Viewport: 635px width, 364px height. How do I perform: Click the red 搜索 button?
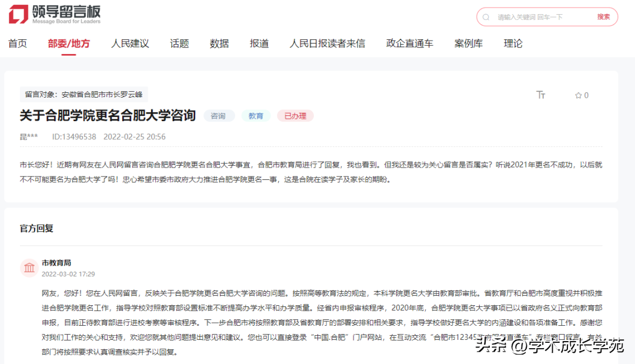pyautogui.click(x=603, y=16)
